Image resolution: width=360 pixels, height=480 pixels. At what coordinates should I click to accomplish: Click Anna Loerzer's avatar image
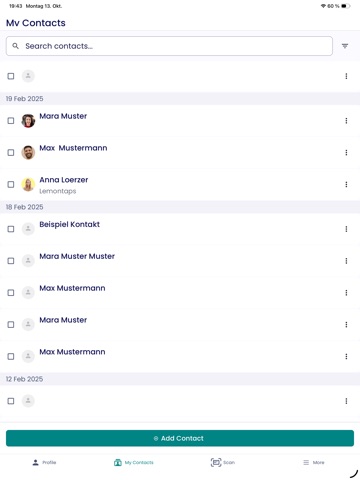pyautogui.click(x=28, y=184)
